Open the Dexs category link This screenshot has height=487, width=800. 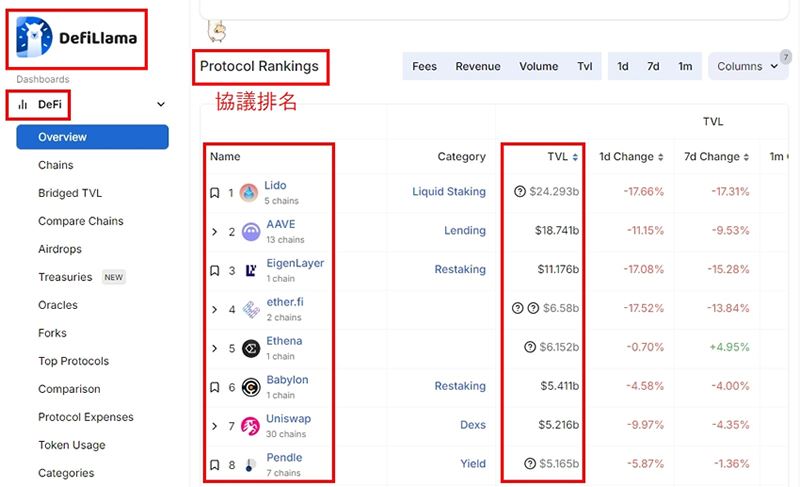coord(472,425)
